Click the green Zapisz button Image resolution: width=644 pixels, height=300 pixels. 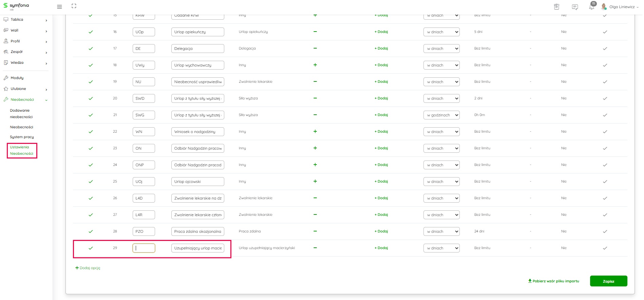click(608, 281)
